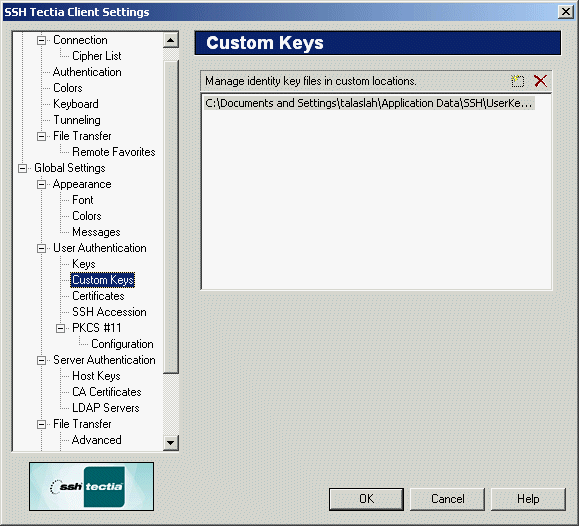
Task: Select the PKCS #11 label
Action: (x=96, y=328)
